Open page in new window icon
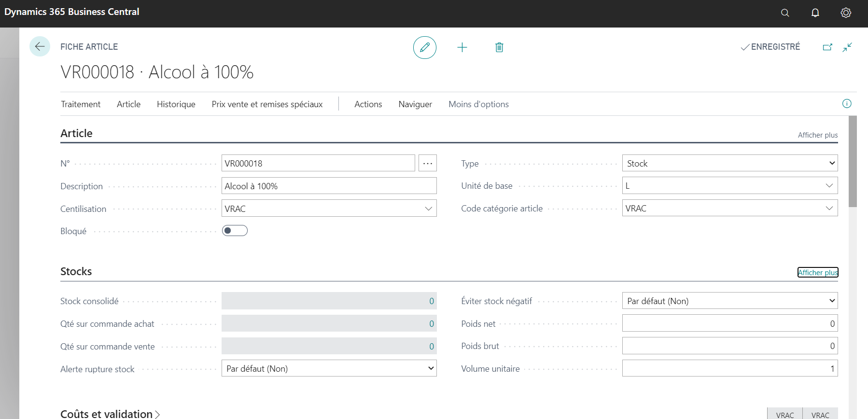The width and height of the screenshot is (868, 419). pyautogui.click(x=827, y=47)
